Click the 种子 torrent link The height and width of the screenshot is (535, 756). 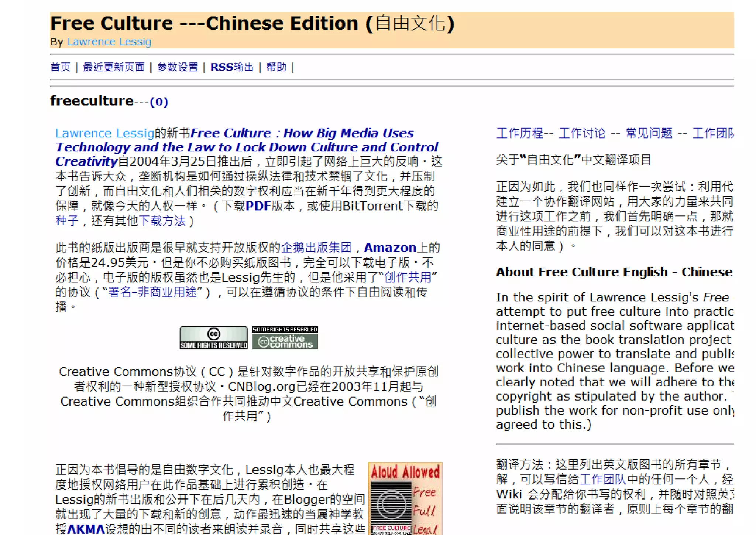pos(67,221)
